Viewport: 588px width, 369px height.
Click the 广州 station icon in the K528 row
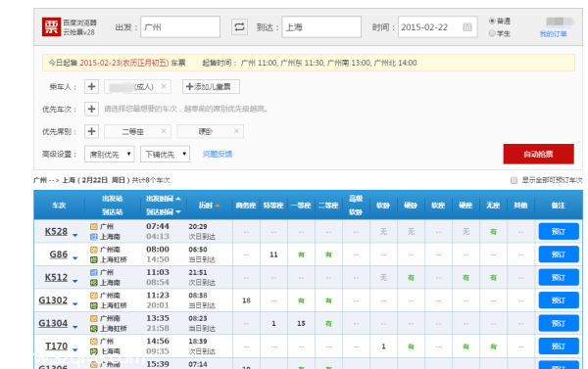(94, 227)
